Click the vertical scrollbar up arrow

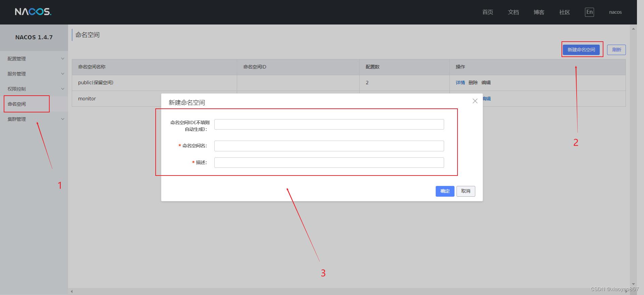click(x=633, y=29)
